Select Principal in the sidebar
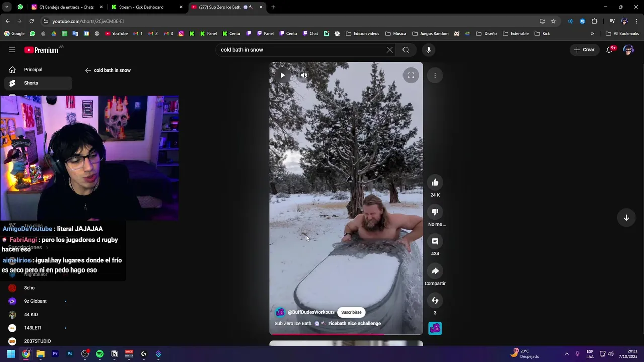 pyautogui.click(x=38, y=70)
